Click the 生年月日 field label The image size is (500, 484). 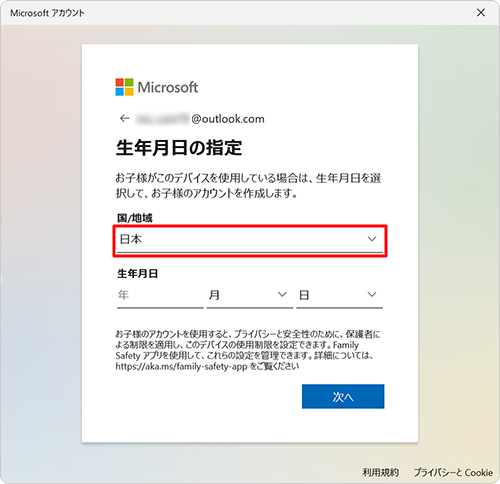pyautogui.click(x=137, y=274)
